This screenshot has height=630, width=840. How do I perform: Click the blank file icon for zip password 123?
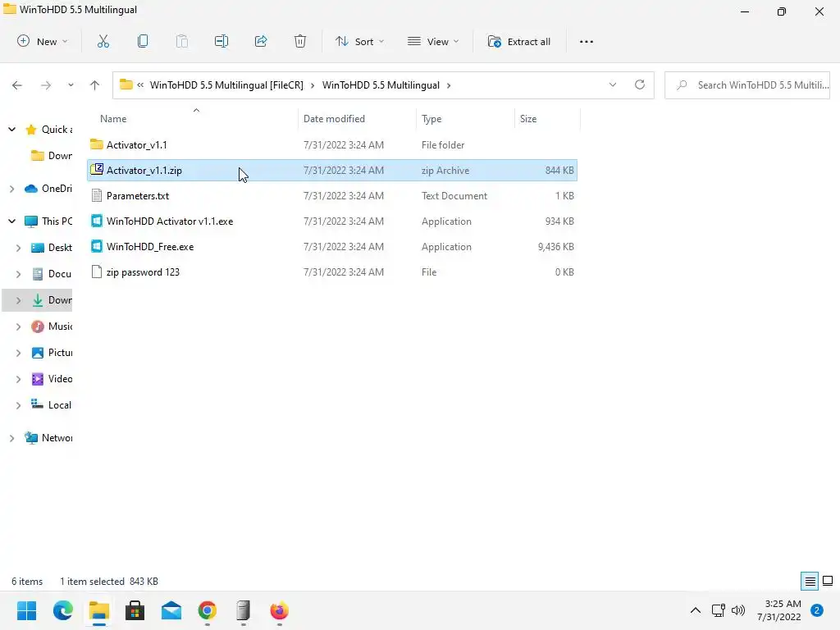[x=97, y=272]
